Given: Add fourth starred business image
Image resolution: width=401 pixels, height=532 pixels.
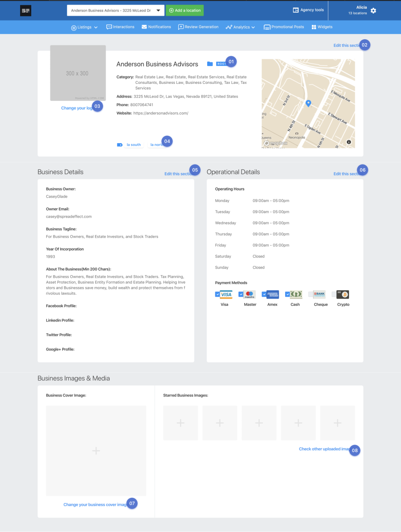Looking at the screenshot, I should 298,423.
